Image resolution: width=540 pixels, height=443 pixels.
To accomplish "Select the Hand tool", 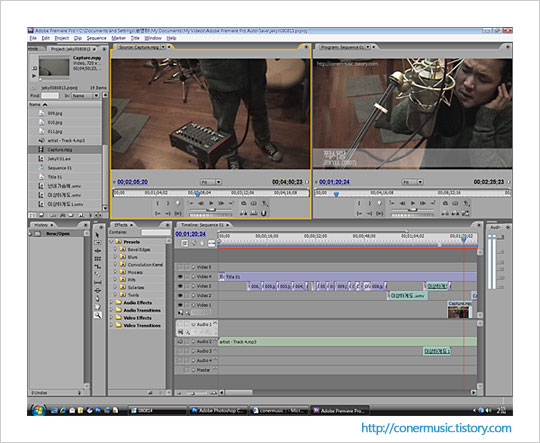I will 98,307.
